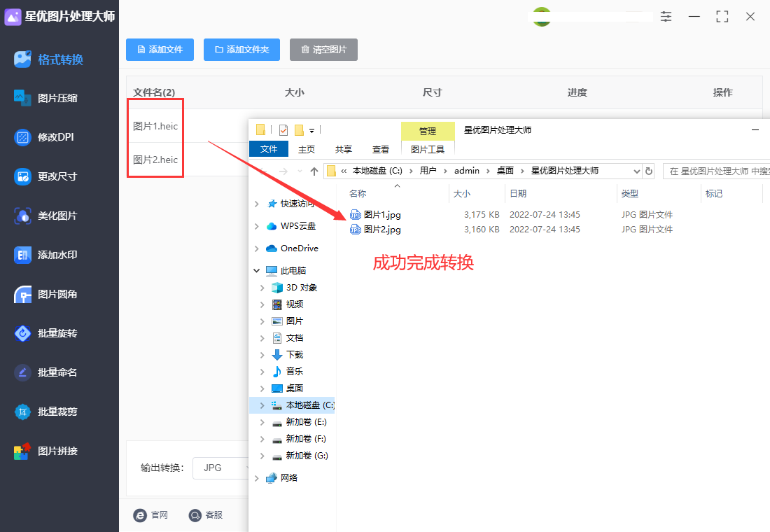The height and width of the screenshot is (532, 770).
Task: Click the 清空图片 button
Action: (323, 50)
